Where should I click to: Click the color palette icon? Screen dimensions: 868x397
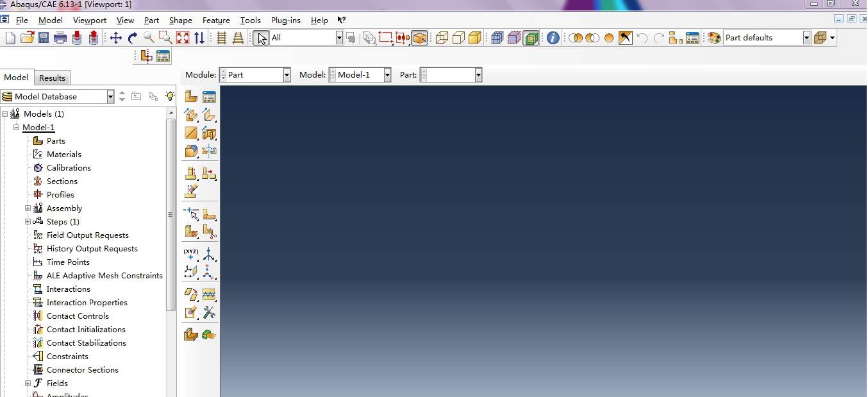click(714, 38)
